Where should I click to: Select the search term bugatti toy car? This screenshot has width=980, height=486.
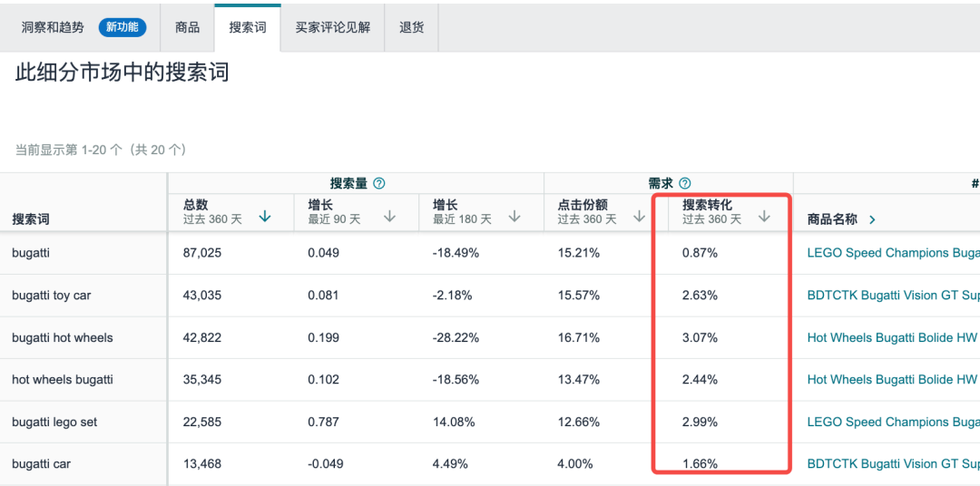(51, 295)
